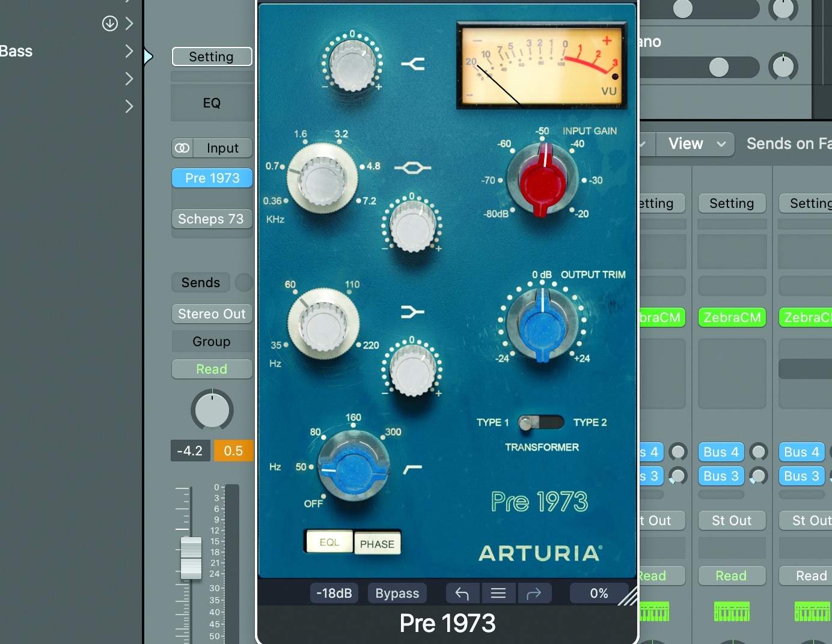Click the VU meter display
Image resolution: width=832 pixels, height=644 pixels.
[542, 65]
